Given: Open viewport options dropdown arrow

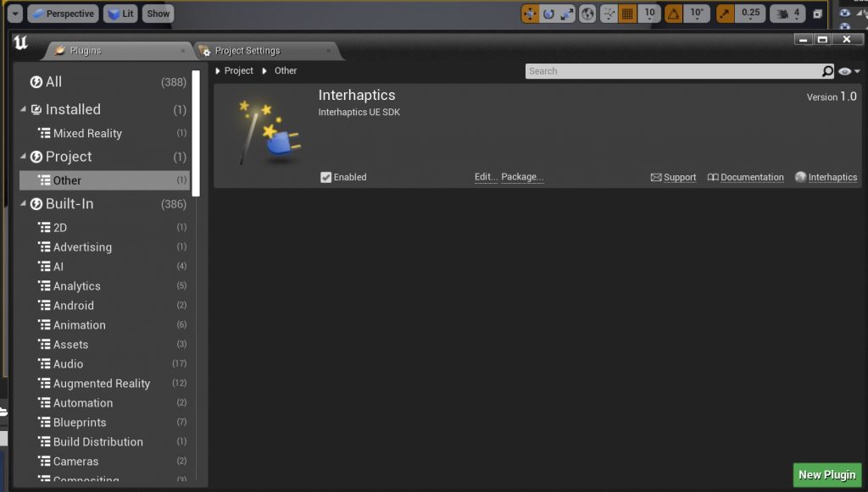Looking at the screenshot, I should (x=15, y=14).
